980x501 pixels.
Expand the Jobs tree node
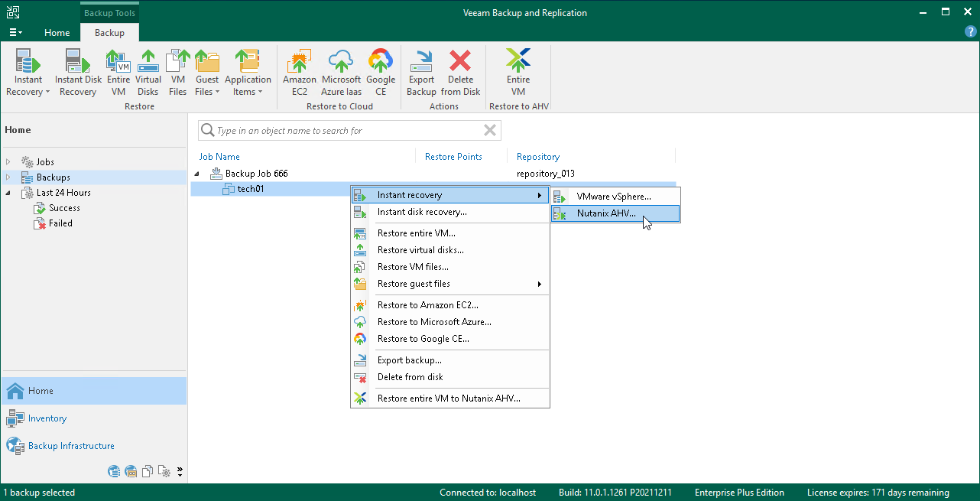coord(8,162)
